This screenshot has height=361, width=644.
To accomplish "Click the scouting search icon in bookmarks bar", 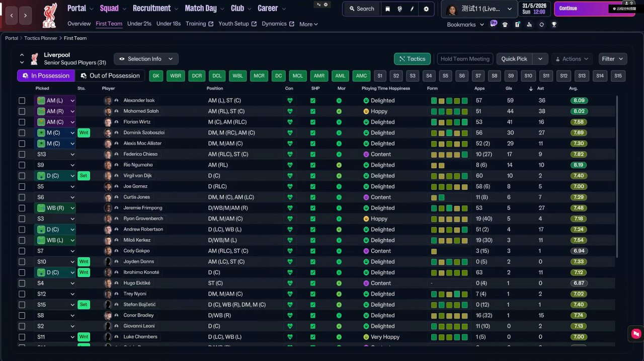I will click(x=529, y=24).
